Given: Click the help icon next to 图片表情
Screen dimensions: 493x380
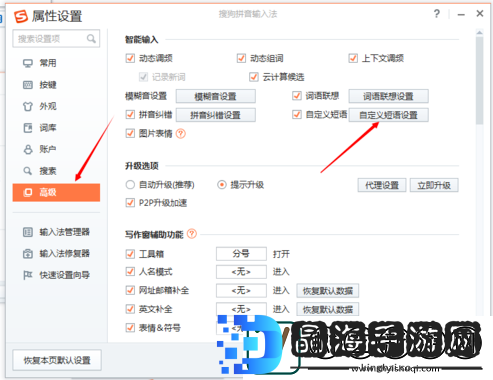Looking at the screenshot, I should (x=181, y=134).
